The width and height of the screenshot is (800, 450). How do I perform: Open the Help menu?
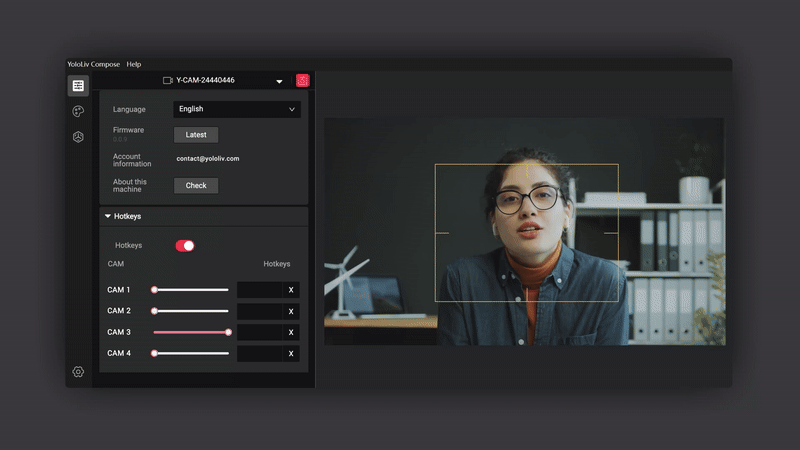point(134,64)
